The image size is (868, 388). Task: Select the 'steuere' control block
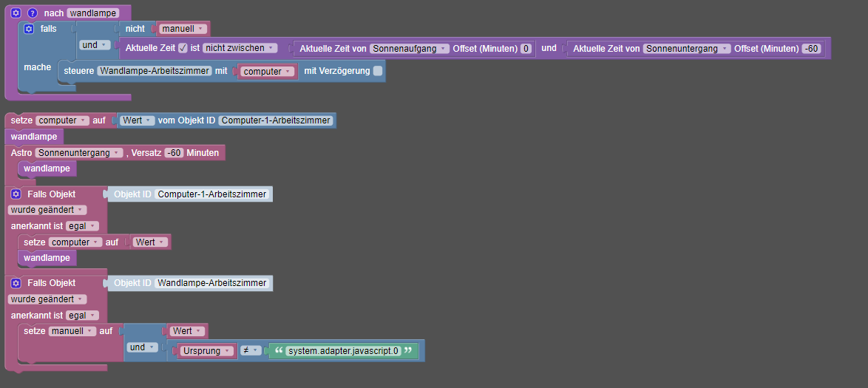pos(80,71)
